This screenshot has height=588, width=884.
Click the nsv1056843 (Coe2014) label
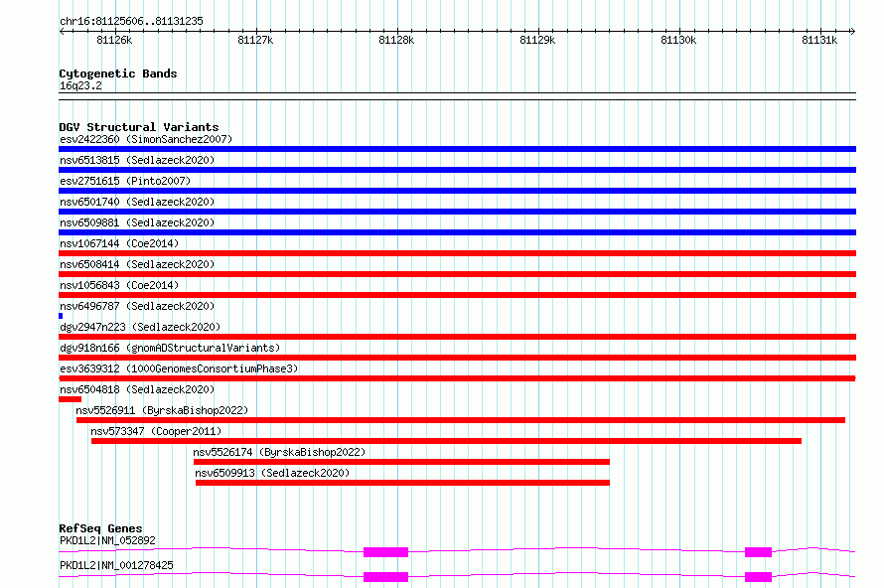point(119,285)
